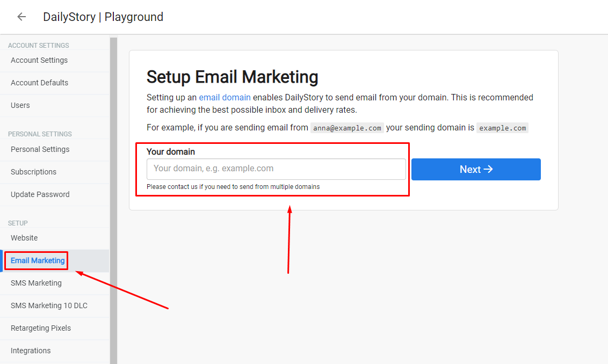Open Update Password page
The height and width of the screenshot is (364, 608).
(x=55, y=194)
